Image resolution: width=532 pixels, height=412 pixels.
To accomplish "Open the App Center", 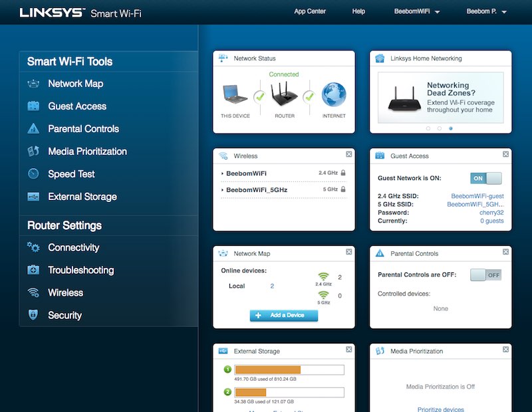I will (x=311, y=11).
